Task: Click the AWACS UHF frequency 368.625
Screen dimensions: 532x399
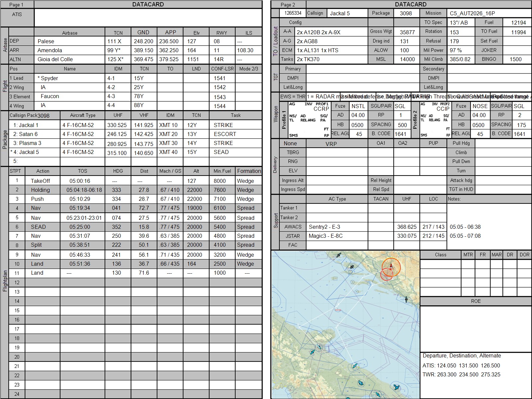Action: click(407, 227)
